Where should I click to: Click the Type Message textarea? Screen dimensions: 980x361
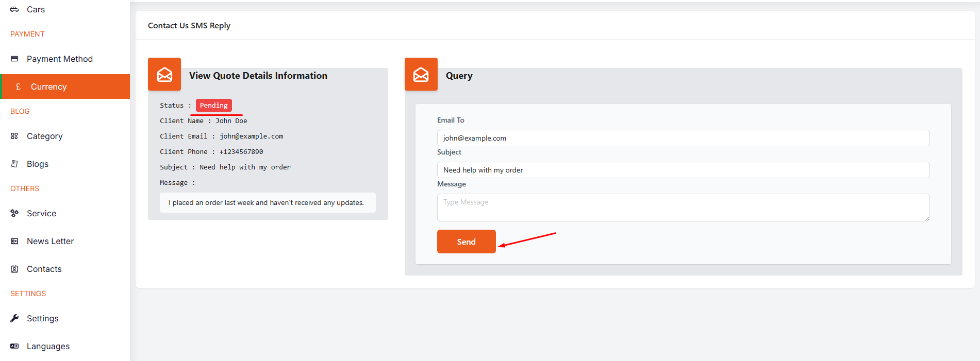(x=683, y=207)
